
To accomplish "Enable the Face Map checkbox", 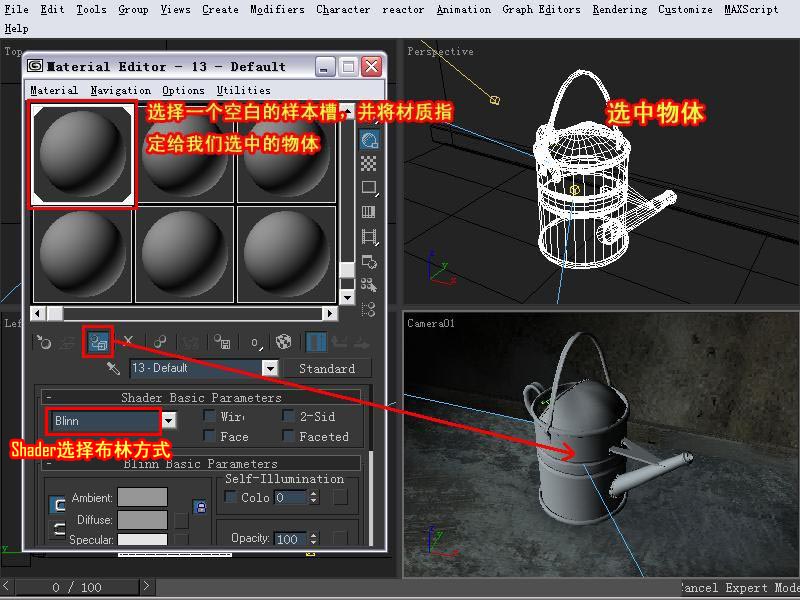I will point(209,436).
